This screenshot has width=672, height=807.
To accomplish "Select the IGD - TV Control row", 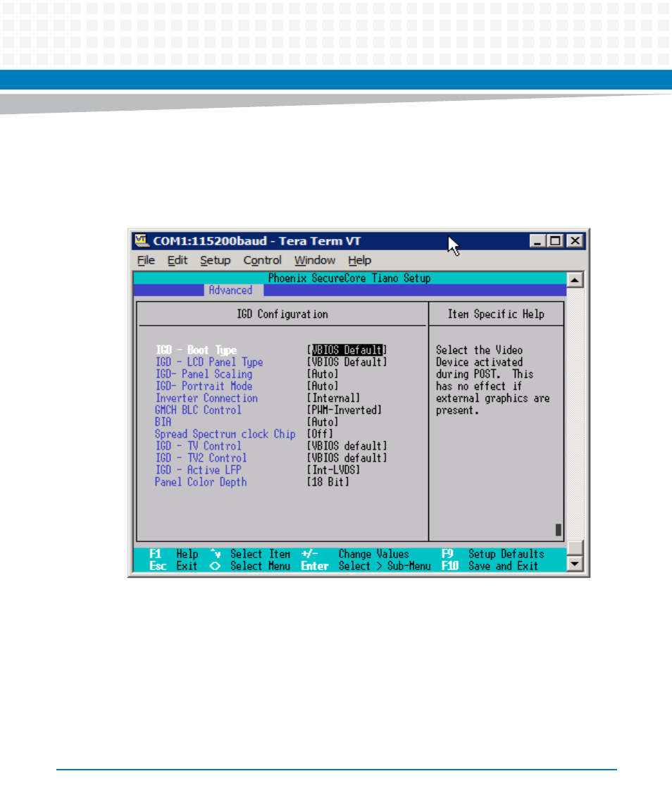I will (x=271, y=446).
